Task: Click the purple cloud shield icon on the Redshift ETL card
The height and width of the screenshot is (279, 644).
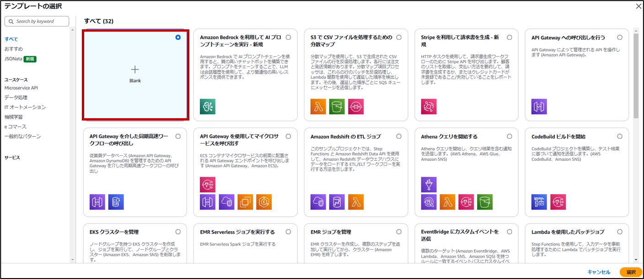Action: pos(318,202)
